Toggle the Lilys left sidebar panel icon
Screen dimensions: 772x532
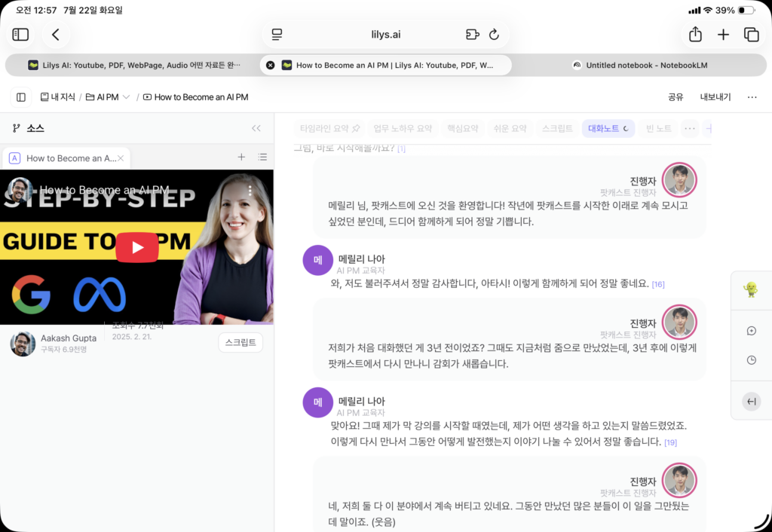(x=21, y=97)
